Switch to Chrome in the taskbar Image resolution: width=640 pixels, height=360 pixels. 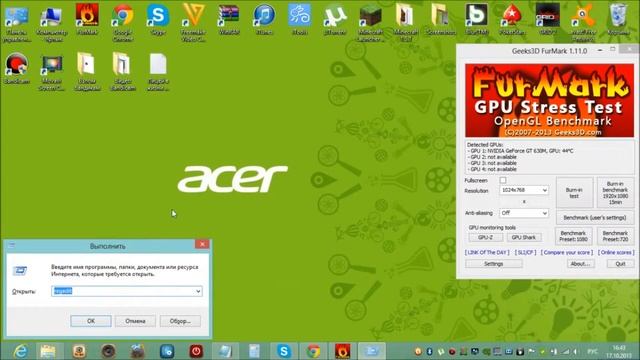pos(313,351)
